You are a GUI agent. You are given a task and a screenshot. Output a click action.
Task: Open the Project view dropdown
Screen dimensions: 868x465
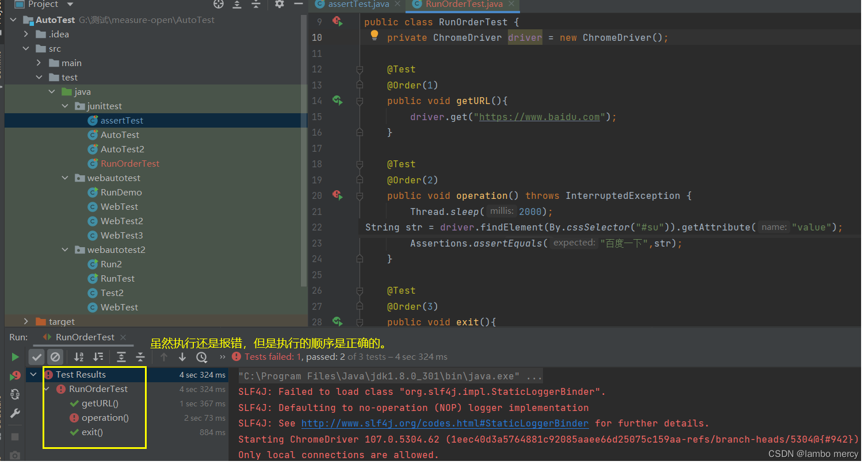click(70, 5)
